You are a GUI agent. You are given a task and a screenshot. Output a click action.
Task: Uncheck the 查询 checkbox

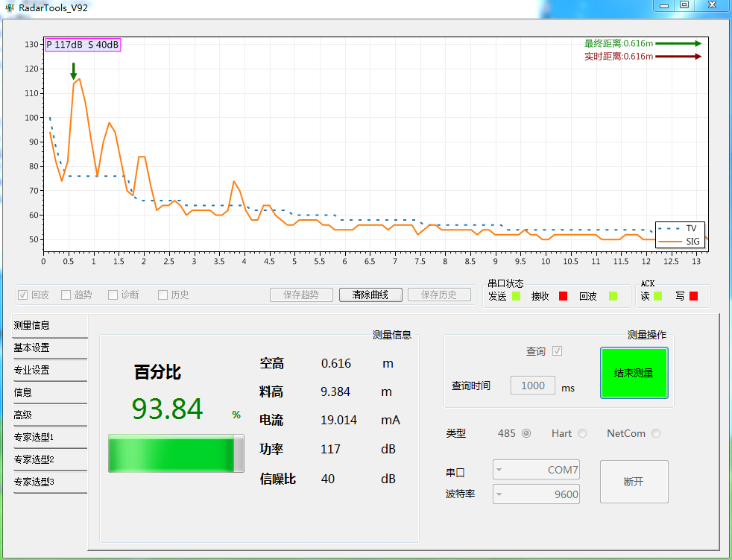(x=556, y=351)
